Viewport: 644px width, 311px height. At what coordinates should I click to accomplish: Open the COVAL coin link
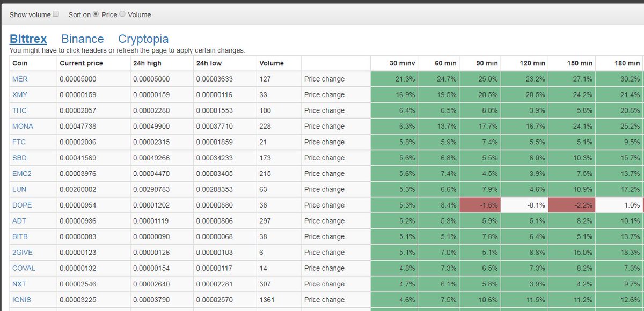click(24, 268)
